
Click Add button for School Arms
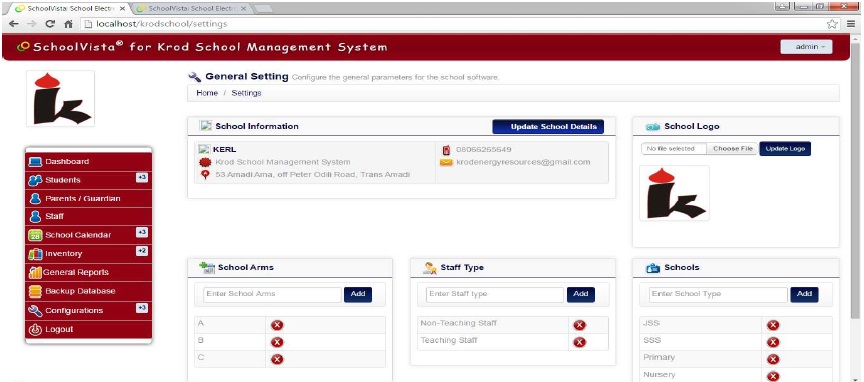coord(358,294)
